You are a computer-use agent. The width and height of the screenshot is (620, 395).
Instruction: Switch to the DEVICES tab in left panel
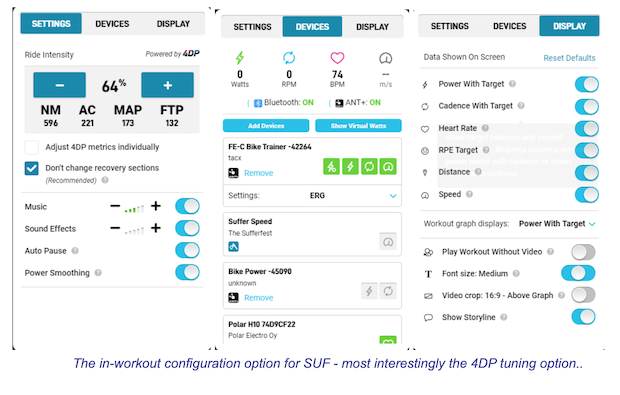(112, 24)
